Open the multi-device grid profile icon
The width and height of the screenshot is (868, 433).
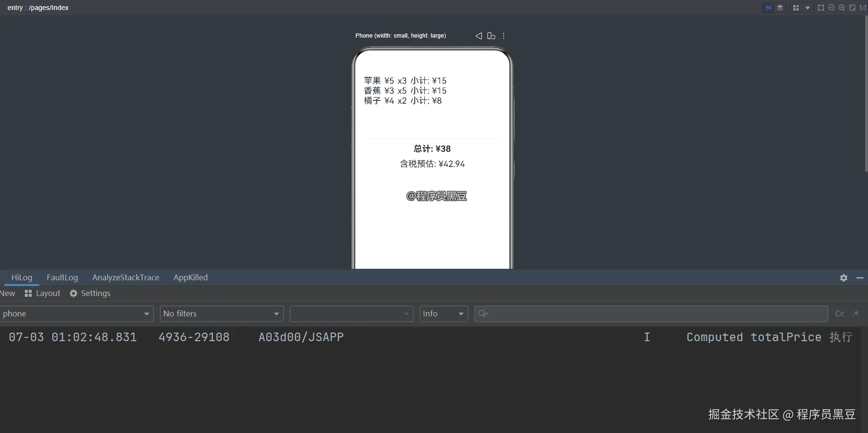(x=796, y=8)
